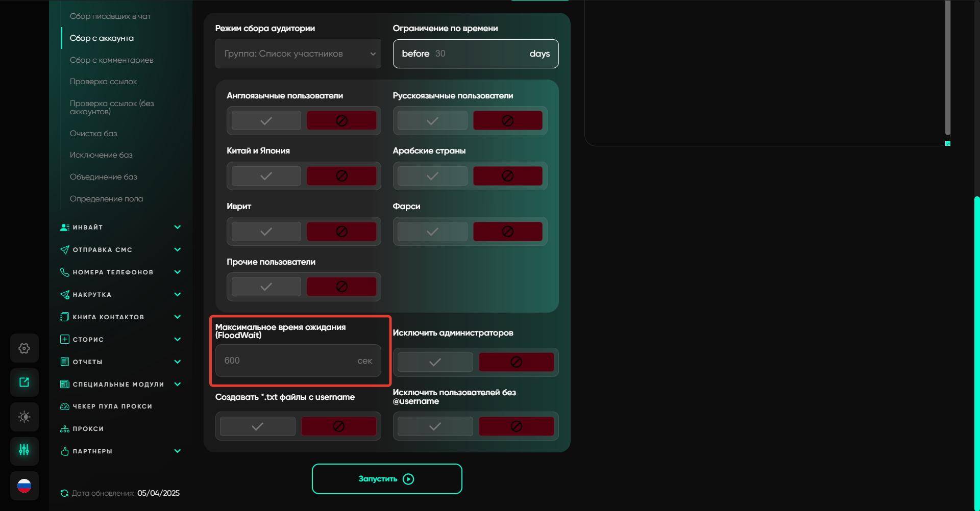Click the external link export icon

[x=24, y=382]
